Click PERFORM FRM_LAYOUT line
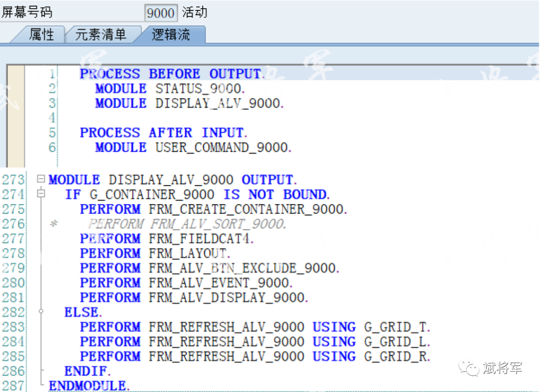The image size is (540, 392). [155, 253]
